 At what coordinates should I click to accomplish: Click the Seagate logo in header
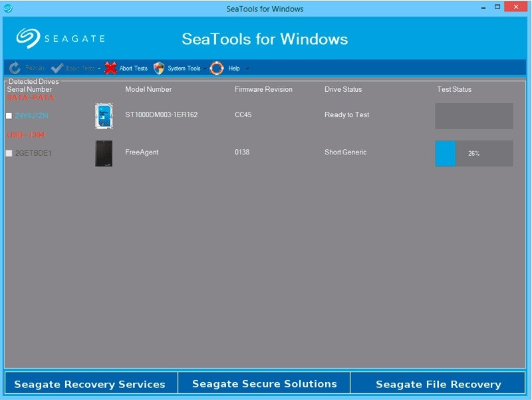tap(61, 38)
